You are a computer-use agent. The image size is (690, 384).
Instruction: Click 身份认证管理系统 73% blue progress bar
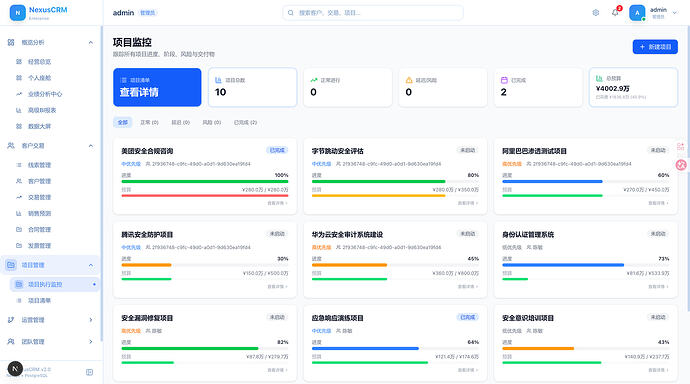(x=563, y=265)
